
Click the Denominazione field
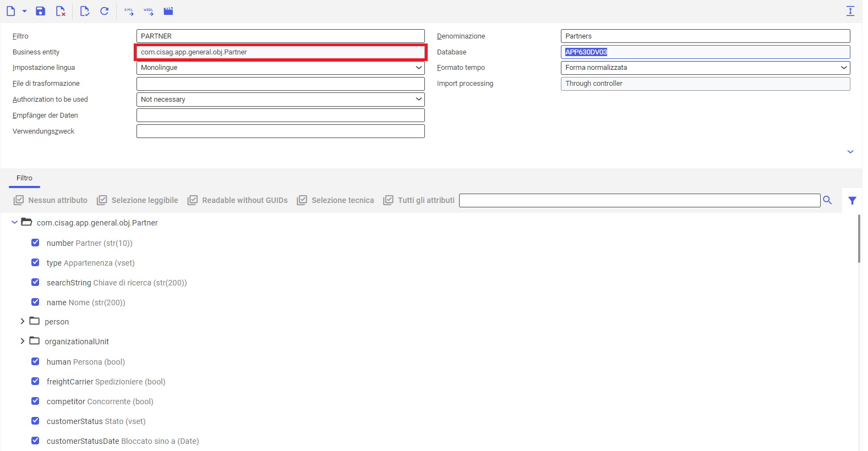(x=706, y=36)
